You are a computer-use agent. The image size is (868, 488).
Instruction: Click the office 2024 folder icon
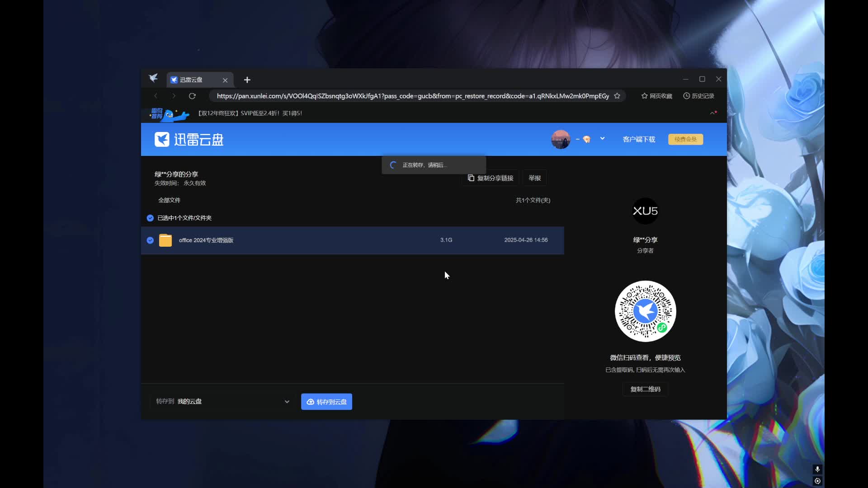coord(165,240)
